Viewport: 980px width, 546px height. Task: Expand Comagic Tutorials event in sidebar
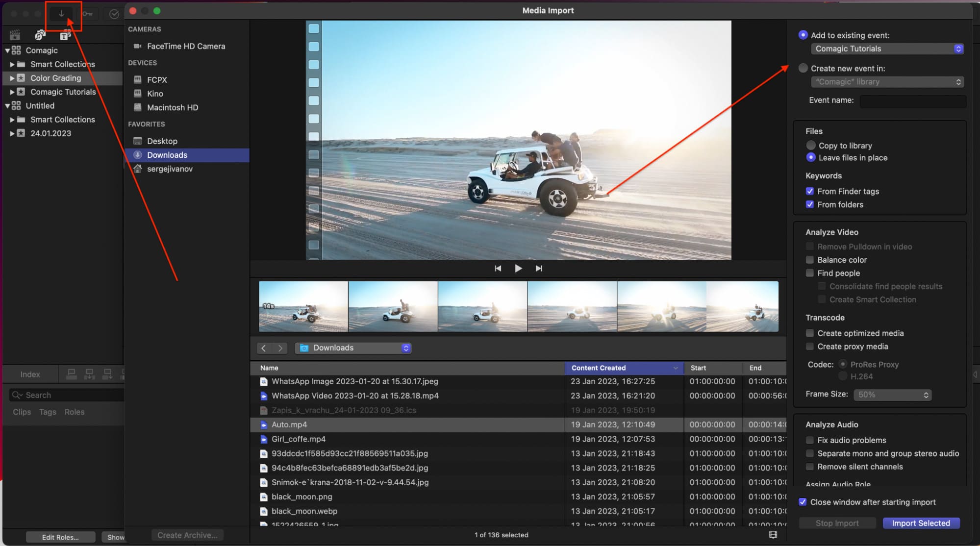12,92
